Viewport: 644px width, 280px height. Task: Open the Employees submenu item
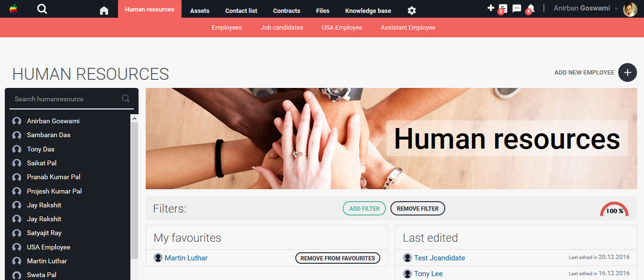[x=227, y=28]
